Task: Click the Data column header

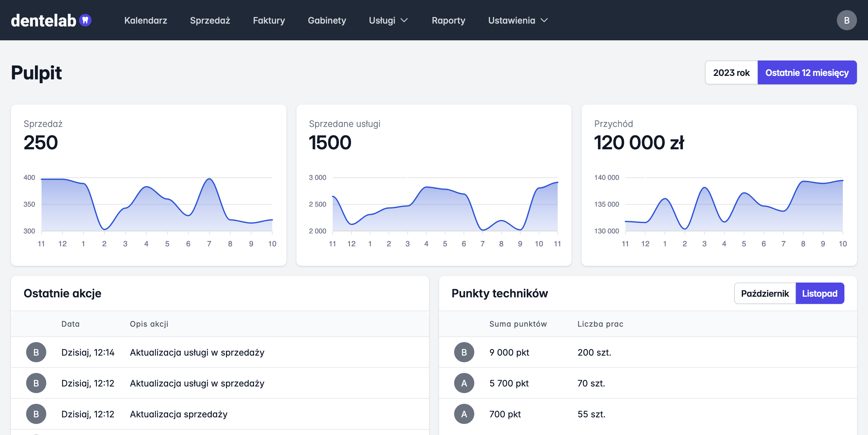Action: click(70, 324)
